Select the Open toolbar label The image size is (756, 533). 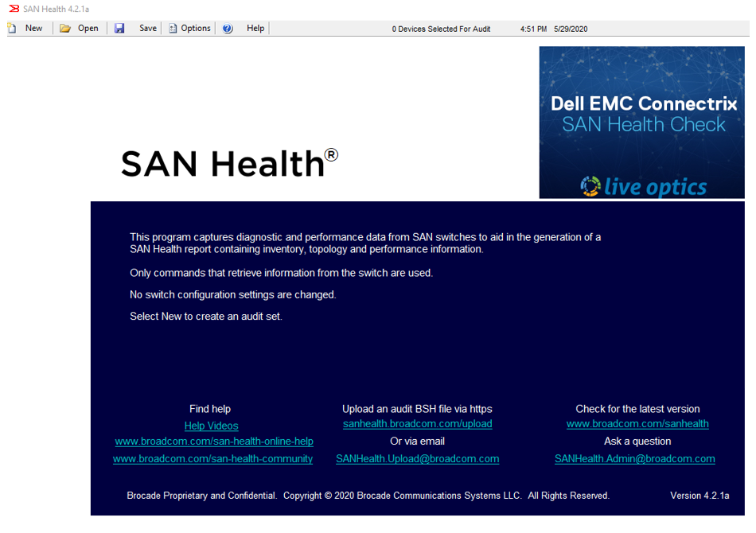pos(88,28)
